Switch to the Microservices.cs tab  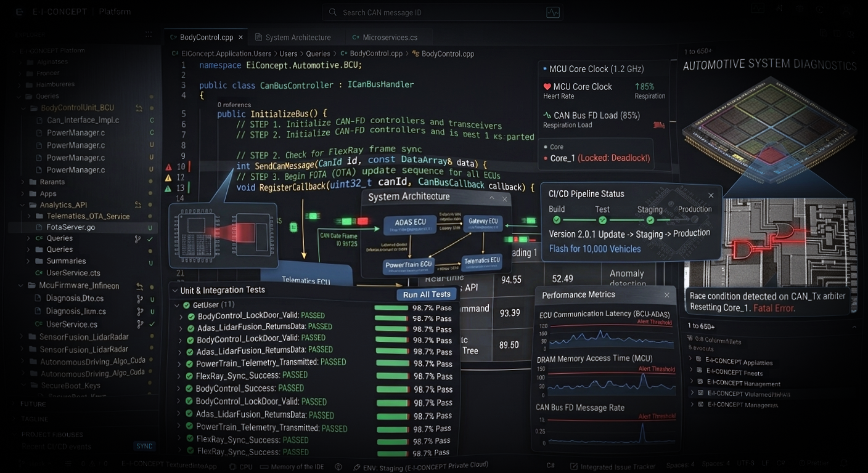[390, 38]
